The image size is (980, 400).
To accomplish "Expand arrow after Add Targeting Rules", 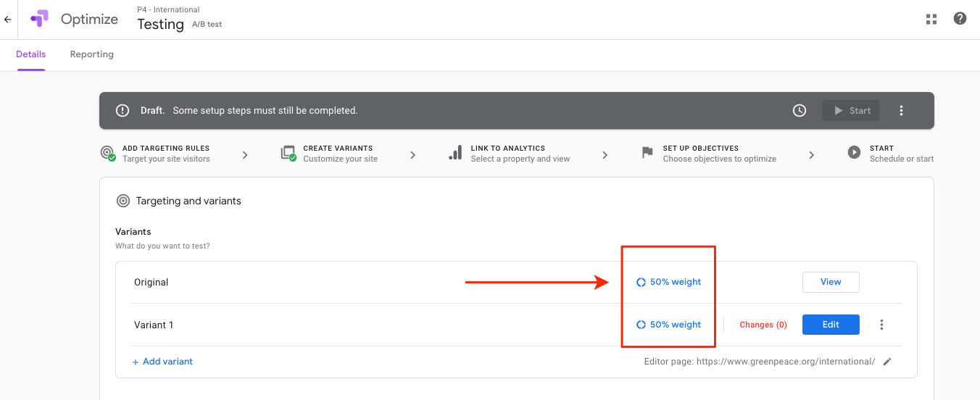I will pos(245,155).
